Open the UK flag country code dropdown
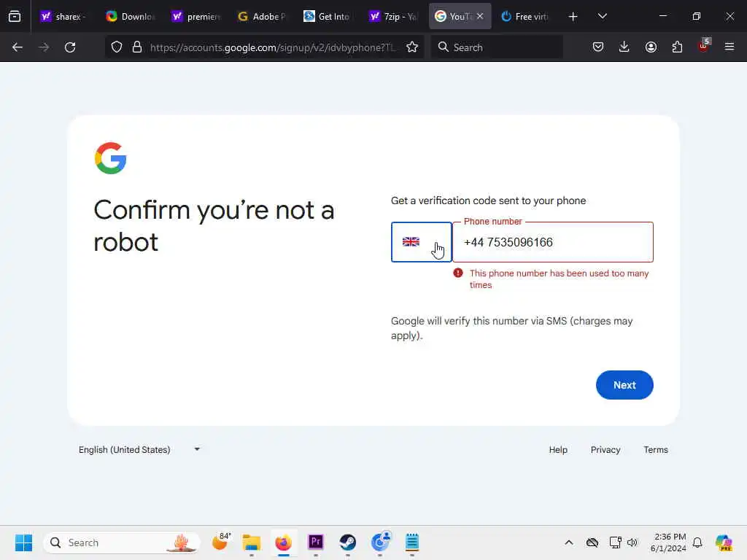 point(421,242)
